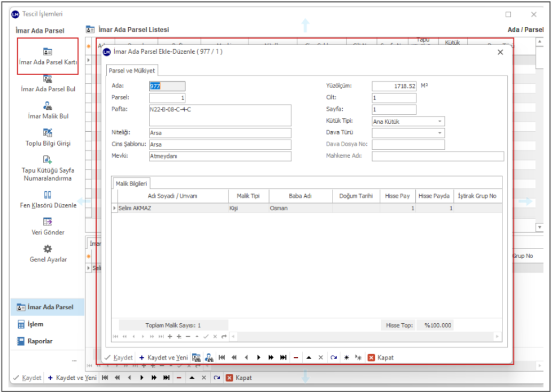Click the Yüzölçüm input field

(393, 86)
